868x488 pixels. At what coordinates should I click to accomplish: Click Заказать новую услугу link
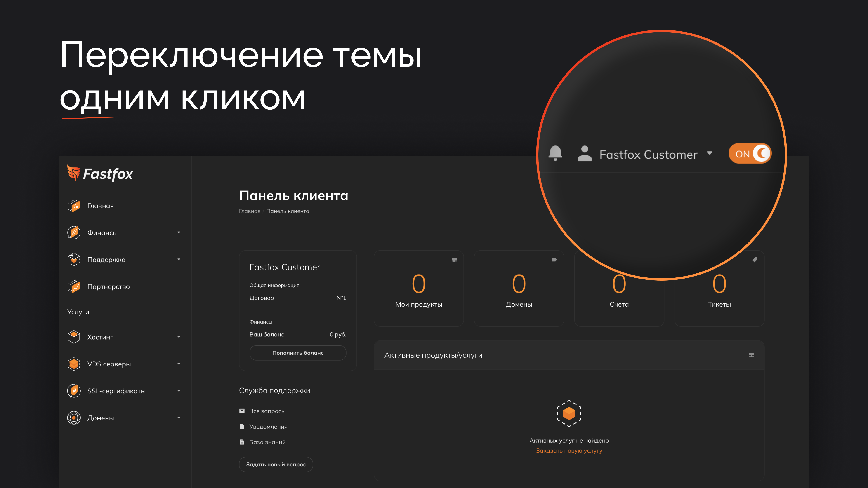click(569, 451)
